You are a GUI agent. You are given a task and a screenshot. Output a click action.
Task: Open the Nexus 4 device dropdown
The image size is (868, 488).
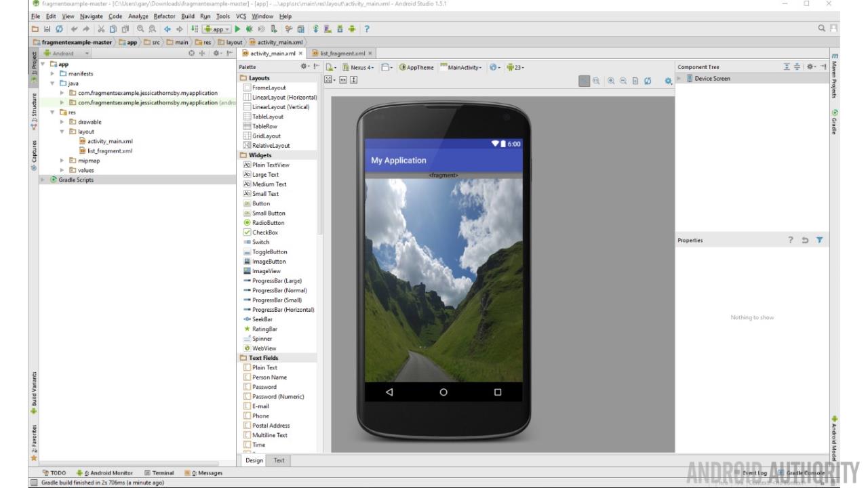359,67
